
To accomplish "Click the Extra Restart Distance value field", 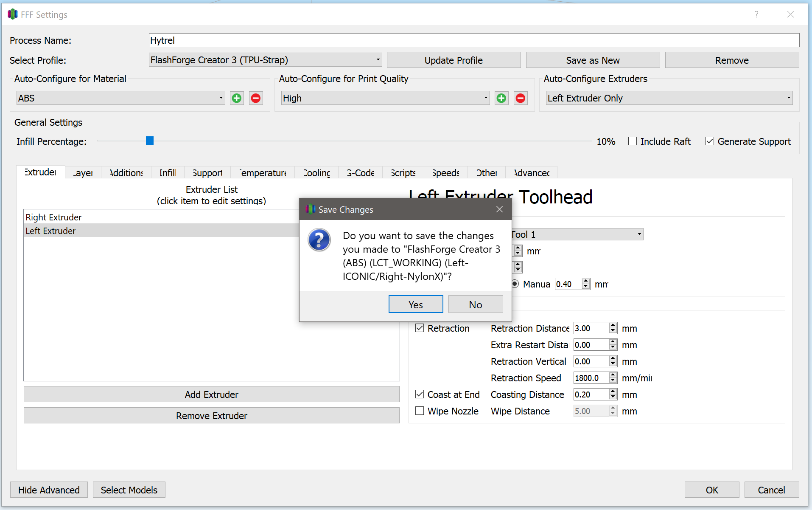I will pyautogui.click(x=591, y=345).
